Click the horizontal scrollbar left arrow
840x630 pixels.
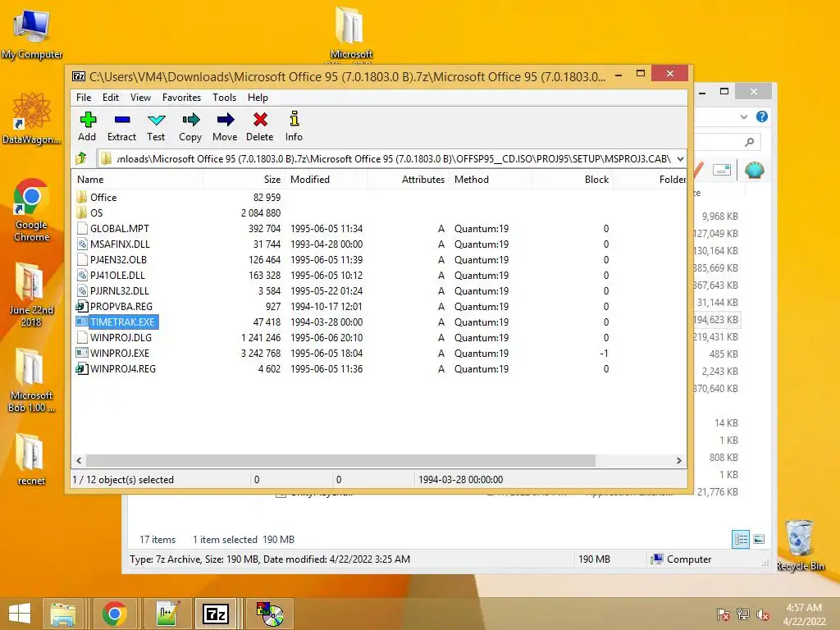pyautogui.click(x=80, y=460)
